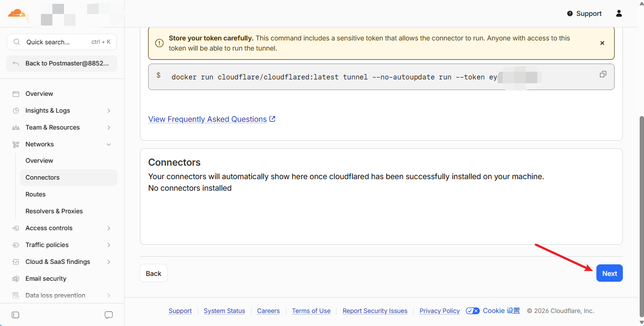
Task: Click the blue Next button
Action: [609, 274]
